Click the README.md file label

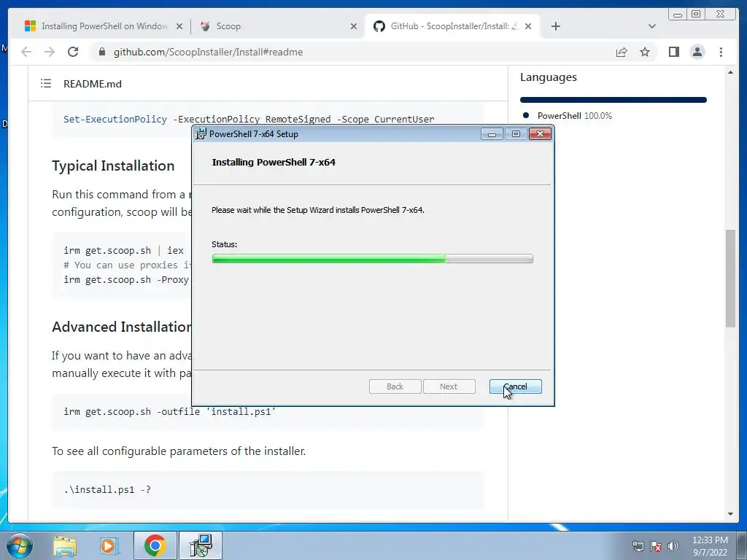pyautogui.click(x=93, y=84)
